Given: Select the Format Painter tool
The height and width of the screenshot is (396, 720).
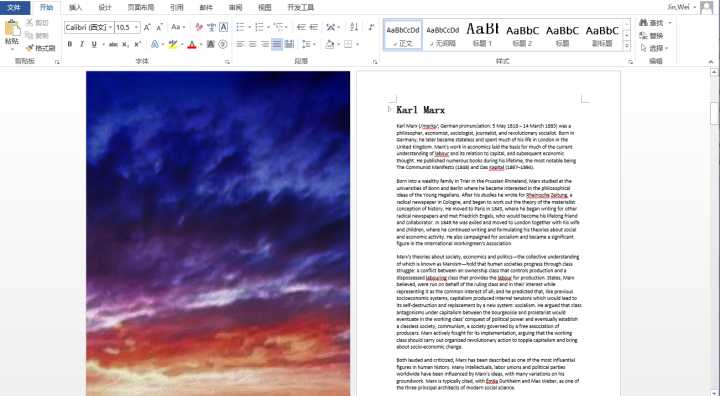Looking at the screenshot, I should [40, 48].
